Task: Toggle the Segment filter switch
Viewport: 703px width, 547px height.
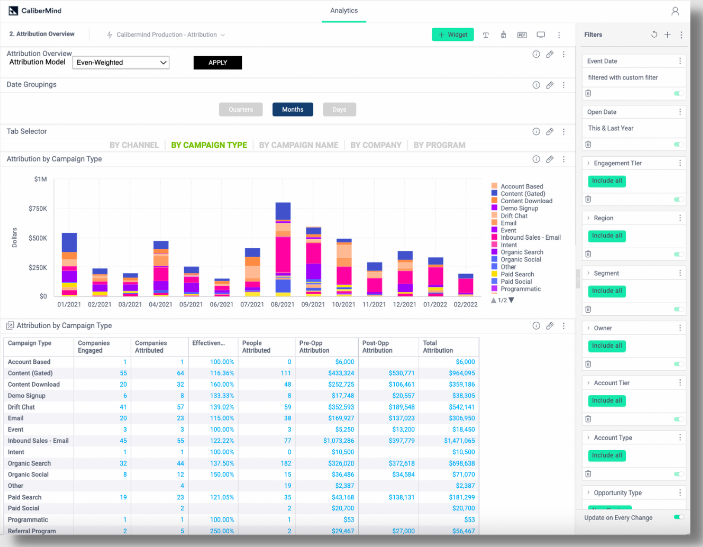Action: click(x=679, y=309)
